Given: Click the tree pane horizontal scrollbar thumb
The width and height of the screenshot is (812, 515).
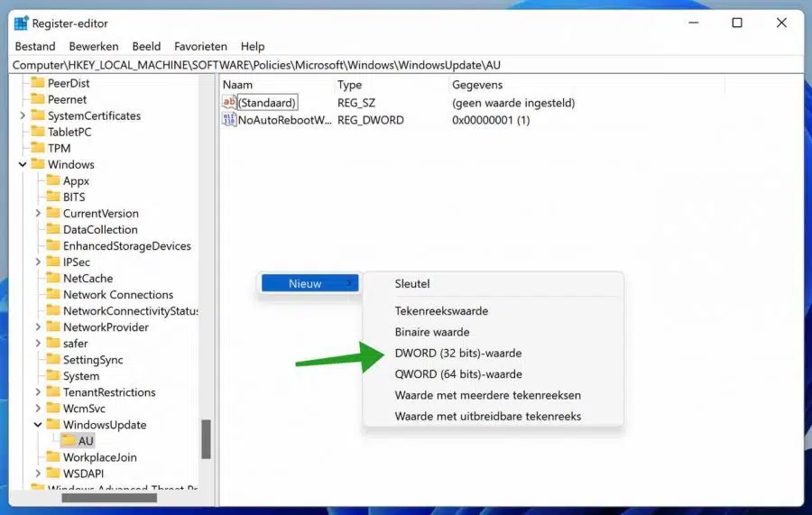Looking at the screenshot, I should click(109, 497).
